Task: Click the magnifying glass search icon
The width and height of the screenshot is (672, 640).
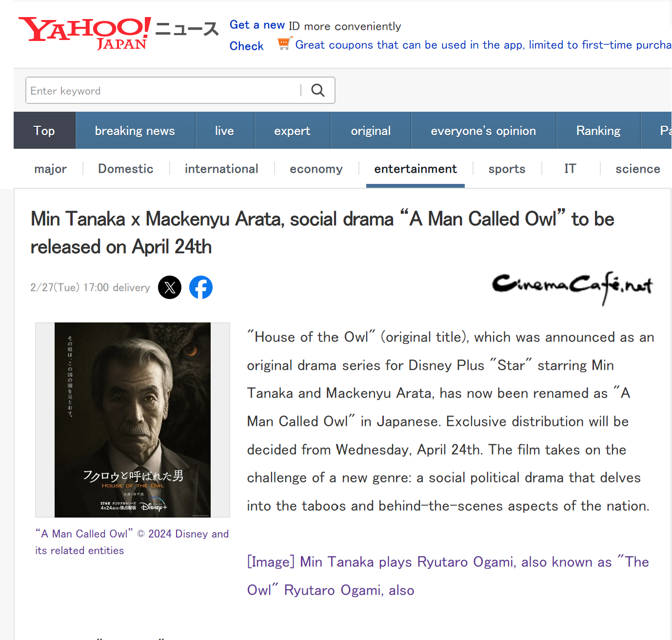Action: coord(318,90)
